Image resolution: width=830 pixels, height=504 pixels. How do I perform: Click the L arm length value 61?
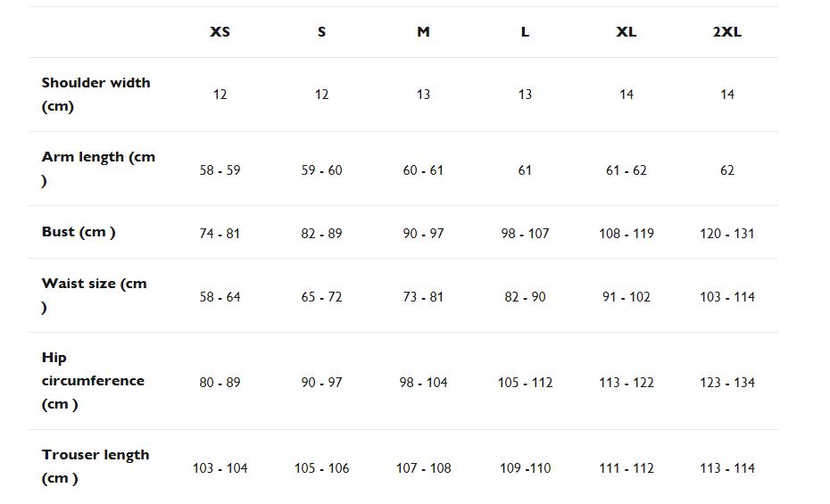[x=525, y=170]
